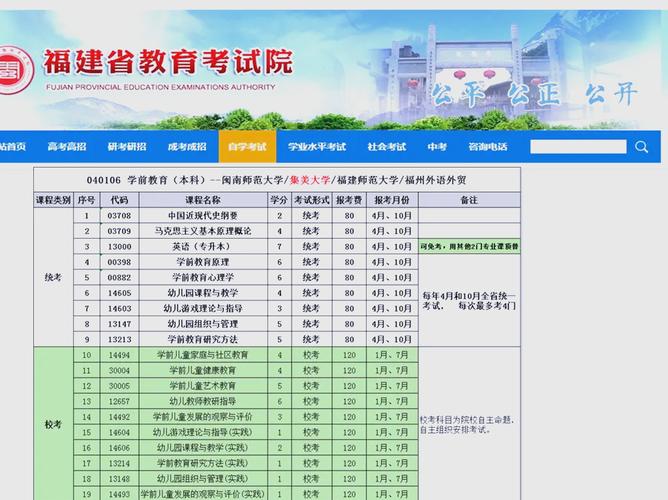Open the 成考成招 menu item
Screen dimensions: 668x500
tap(187, 147)
